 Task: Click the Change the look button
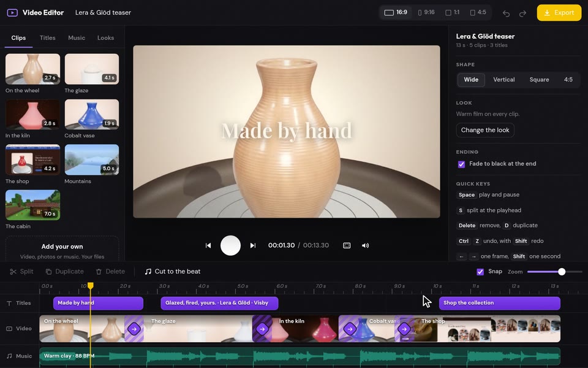pyautogui.click(x=485, y=130)
